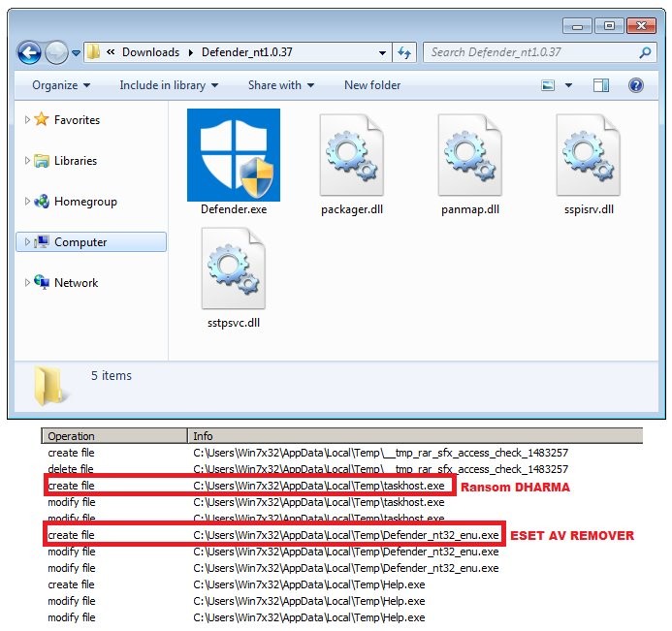Select the panmap.dll file icon

point(469,155)
